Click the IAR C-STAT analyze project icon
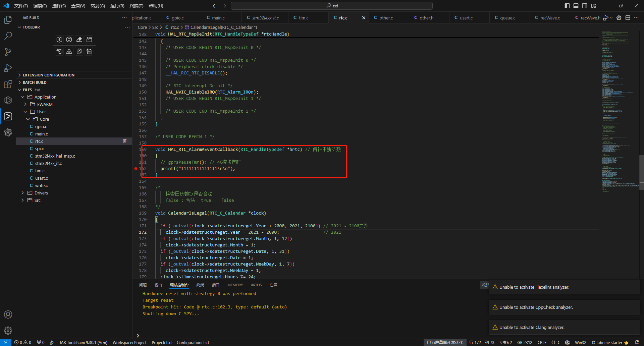 point(59,51)
